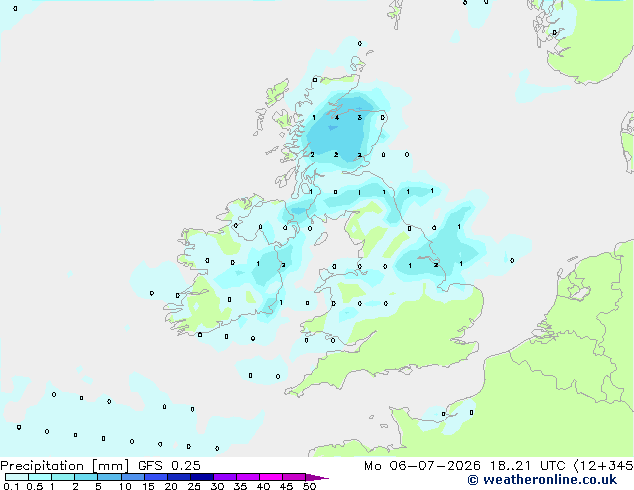
Task: Click legend swatch between 0.5 and 1
Action: (40, 477)
